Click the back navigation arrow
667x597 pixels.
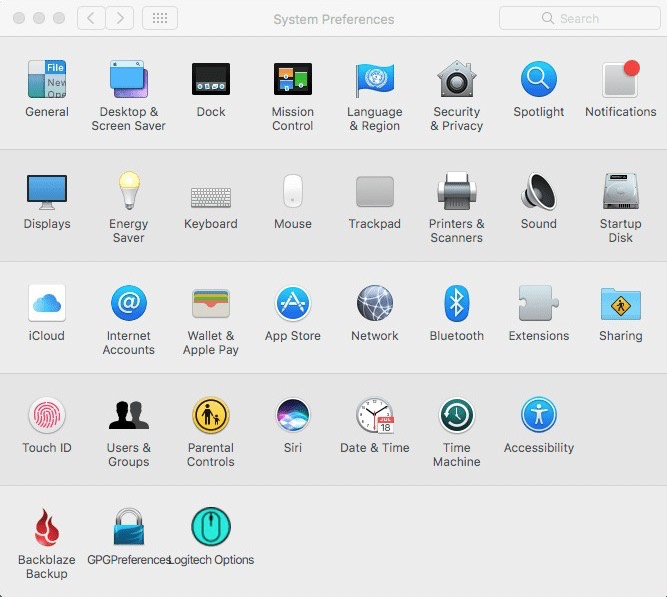point(92,18)
